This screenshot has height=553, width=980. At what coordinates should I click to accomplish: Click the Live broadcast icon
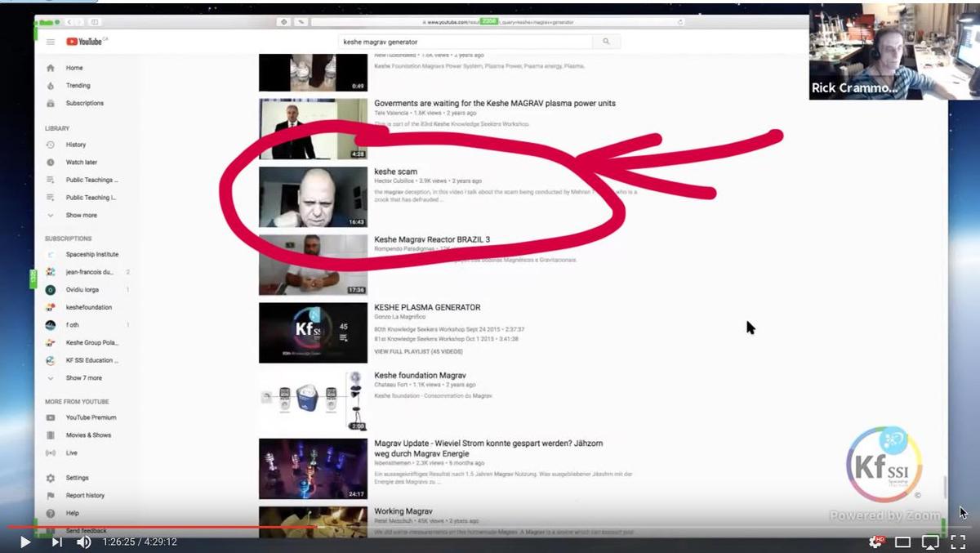(x=51, y=453)
